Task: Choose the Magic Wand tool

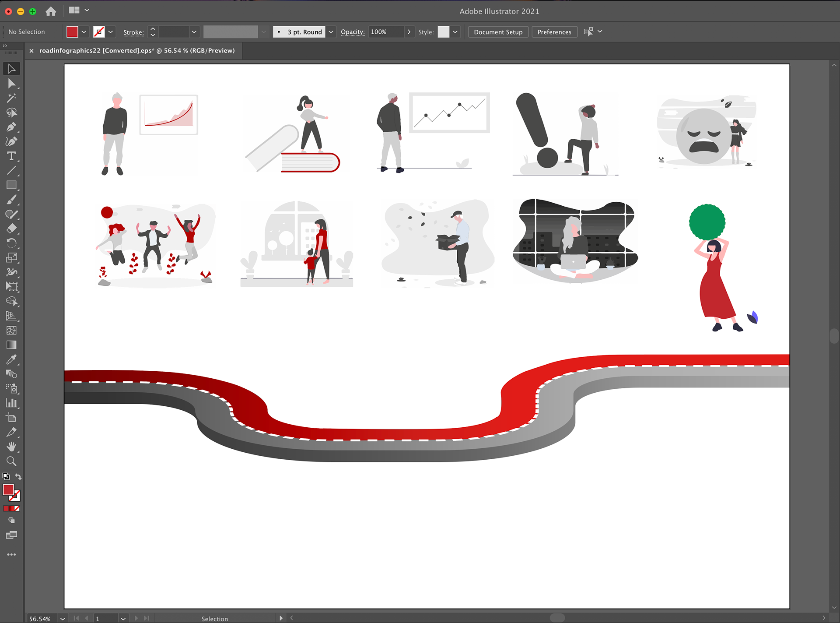Action: [x=12, y=98]
